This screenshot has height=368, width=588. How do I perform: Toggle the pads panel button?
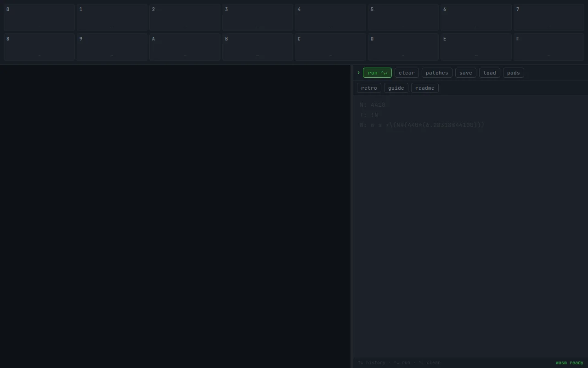tap(514, 73)
